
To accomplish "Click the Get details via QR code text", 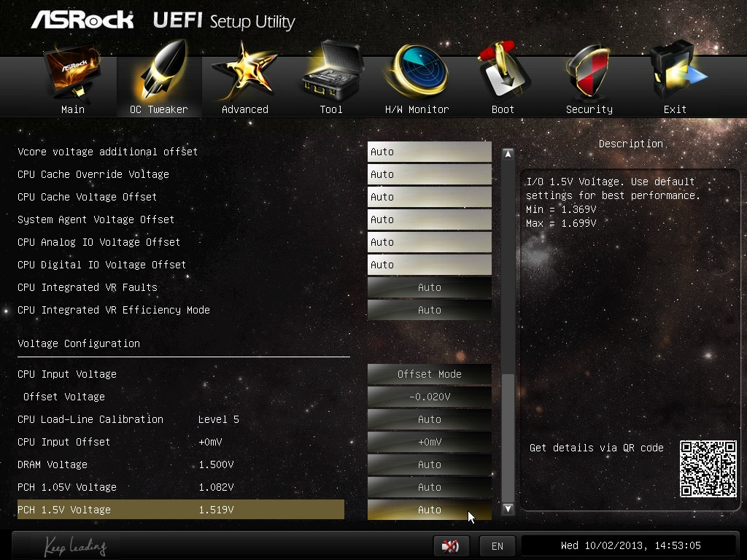I will pos(597,448).
